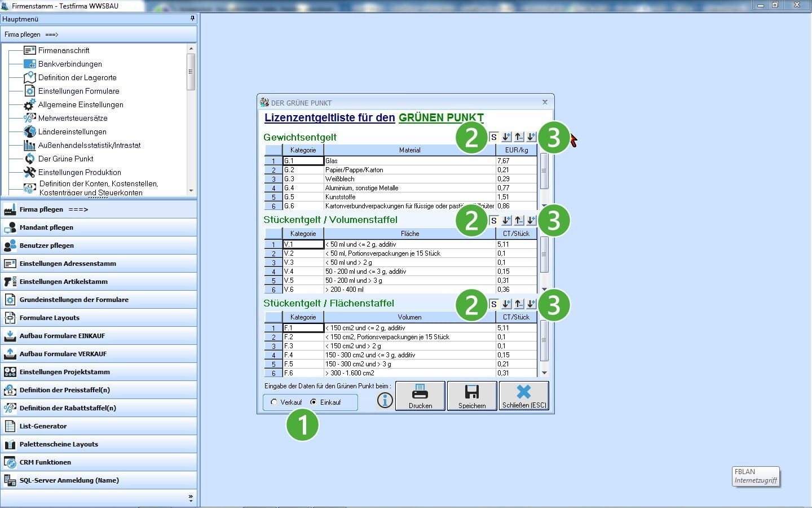Toggle the pin icon of the Hauptmenü panel
Viewport: 812px width, 508px height.
coord(192,19)
